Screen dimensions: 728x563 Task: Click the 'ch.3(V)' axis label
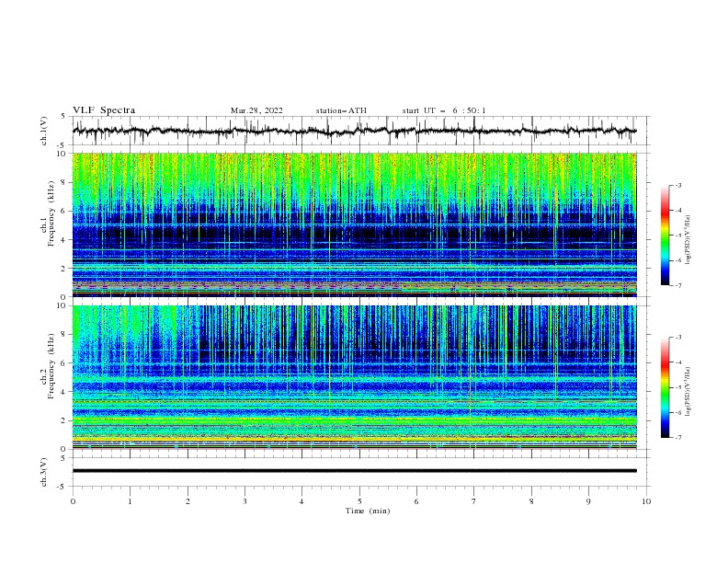point(44,472)
